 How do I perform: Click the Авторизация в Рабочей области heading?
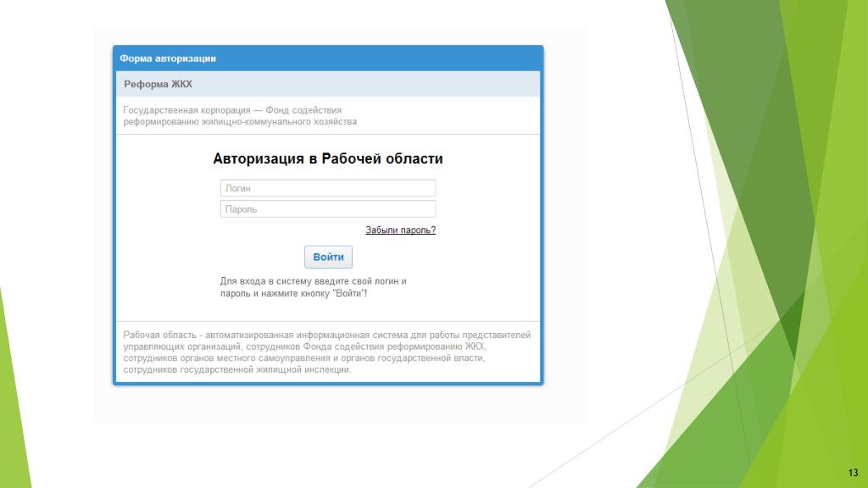(x=328, y=158)
